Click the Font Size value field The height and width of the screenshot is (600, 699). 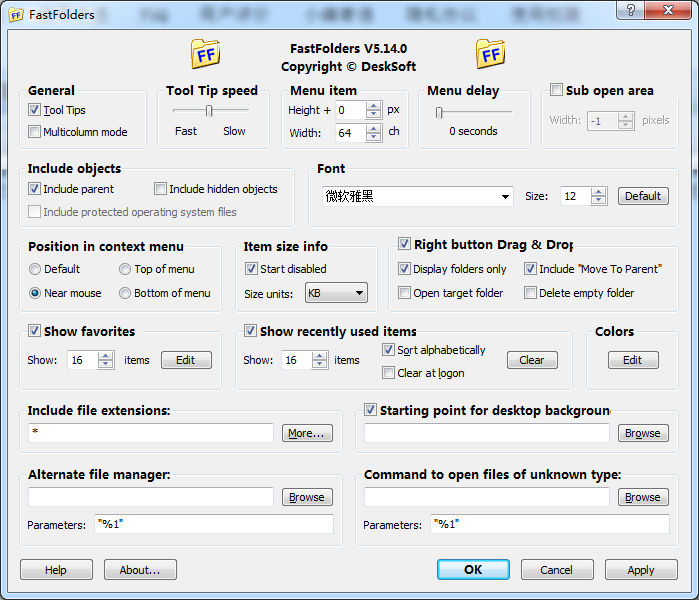point(576,196)
